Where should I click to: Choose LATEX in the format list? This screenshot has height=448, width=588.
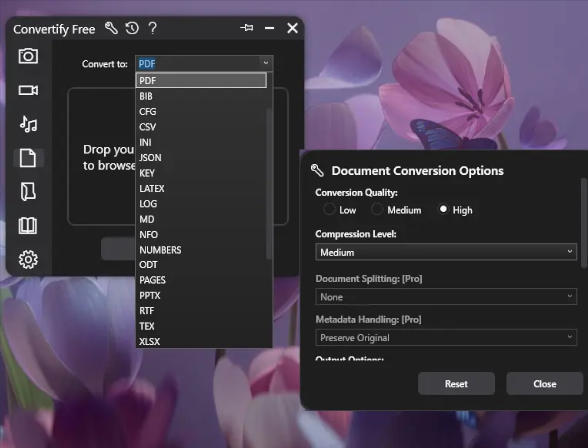pyautogui.click(x=201, y=189)
